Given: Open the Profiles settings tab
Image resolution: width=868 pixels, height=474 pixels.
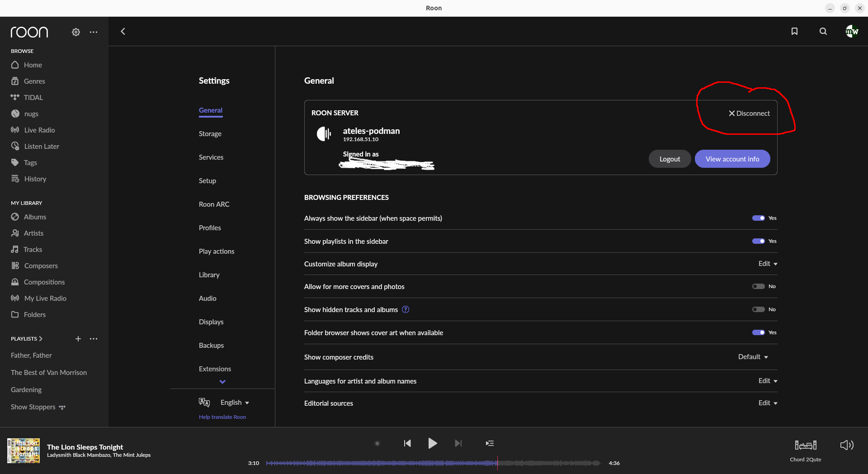Looking at the screenshot, I should coord(210,228).
